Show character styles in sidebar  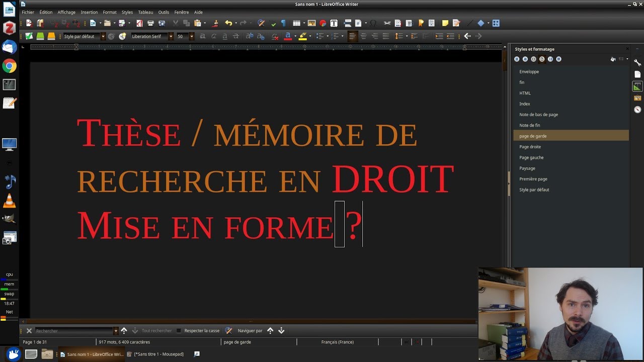[x=525, y=59]
